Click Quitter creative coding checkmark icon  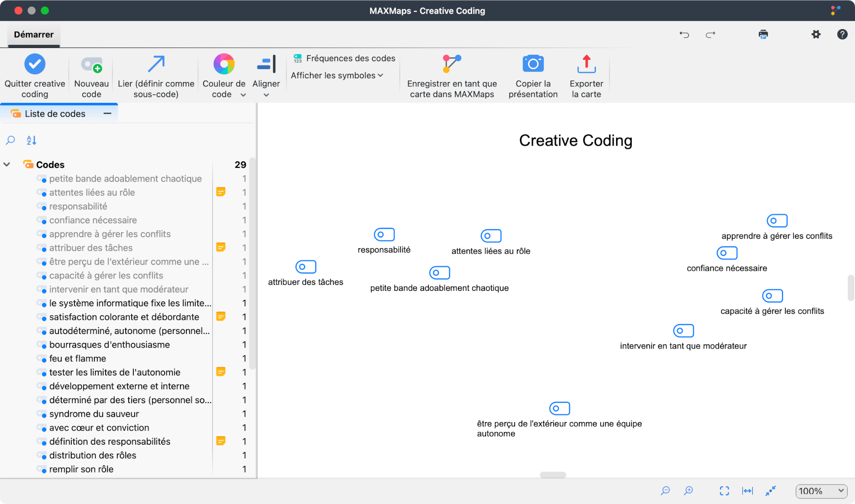click(35, 64)
